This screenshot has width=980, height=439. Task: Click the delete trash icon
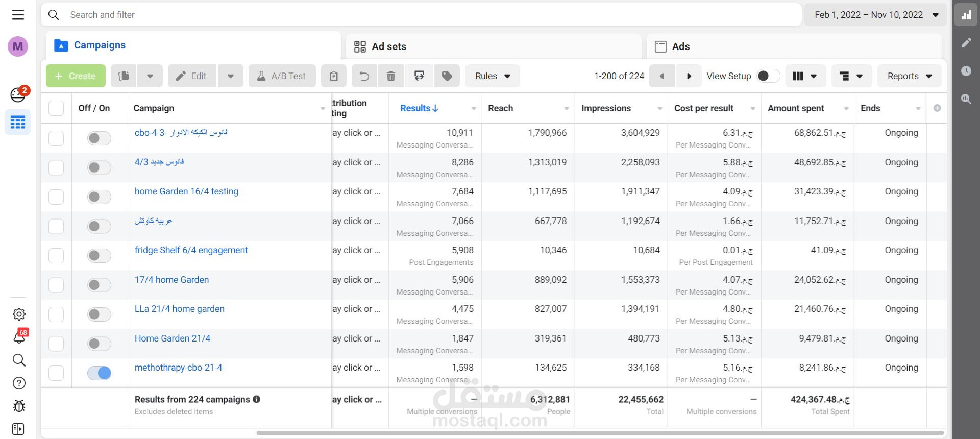click(x=391, y=76)
